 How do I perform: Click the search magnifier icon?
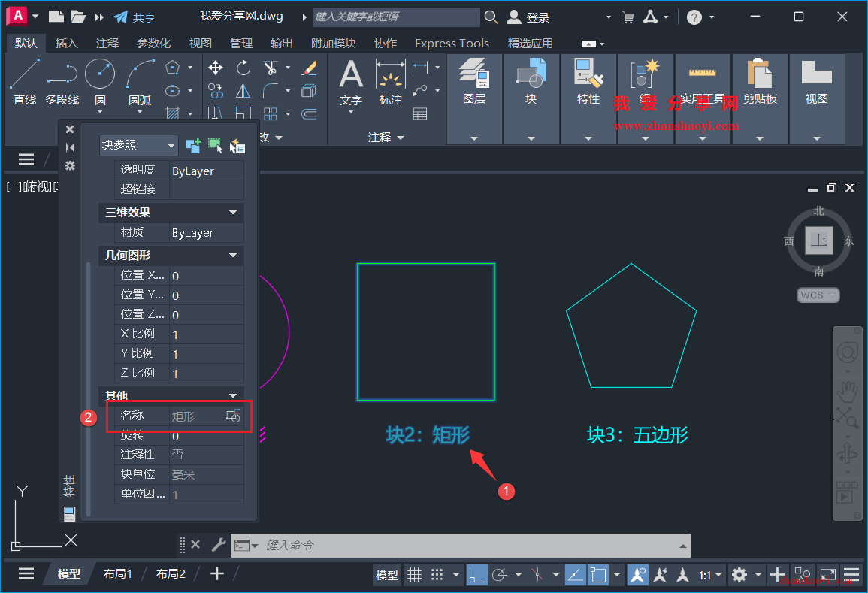491,17
